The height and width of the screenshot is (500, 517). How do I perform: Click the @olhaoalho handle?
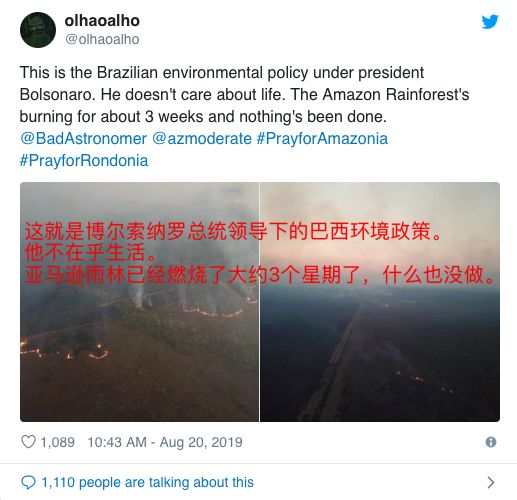coord(102,39)
